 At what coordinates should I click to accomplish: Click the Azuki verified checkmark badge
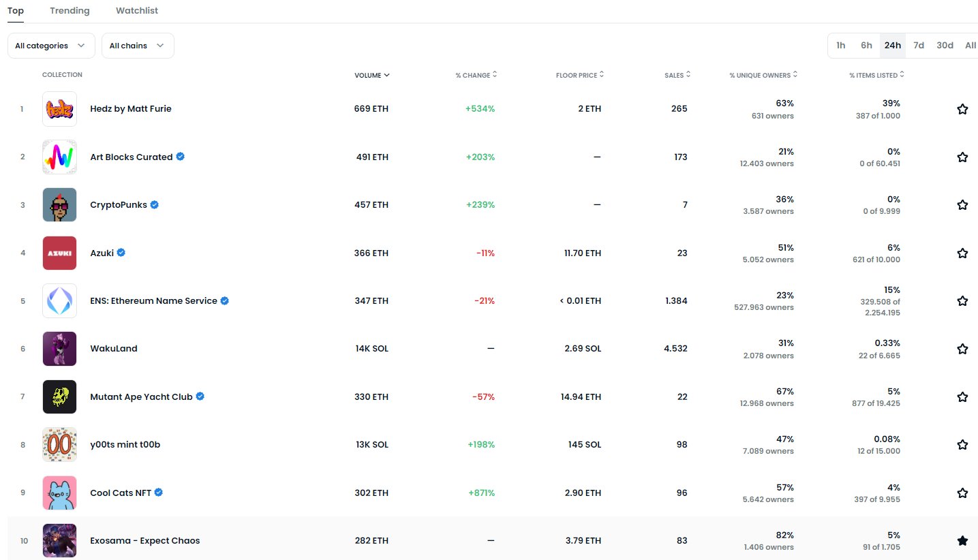[x=121, y=253]
